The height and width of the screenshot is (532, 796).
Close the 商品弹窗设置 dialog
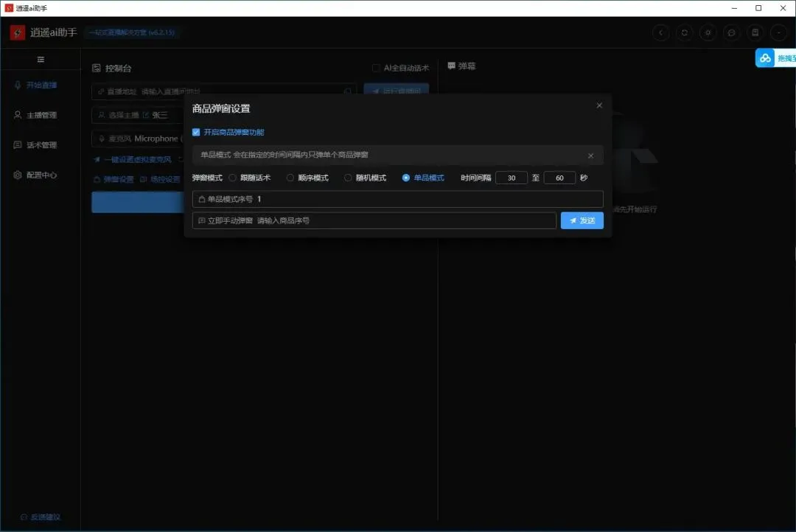click(x=599, y=105)
